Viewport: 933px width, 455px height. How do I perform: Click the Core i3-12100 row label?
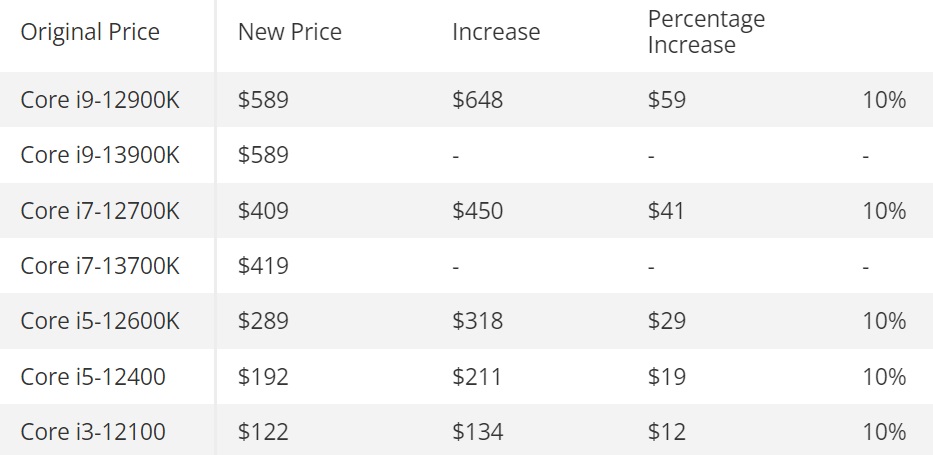point(93,432)
